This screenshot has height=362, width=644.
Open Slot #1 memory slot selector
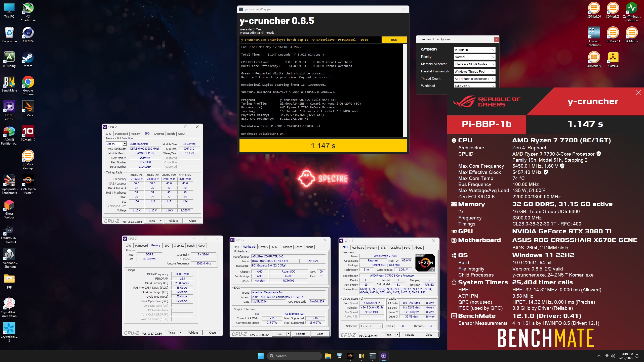(116, 144)
